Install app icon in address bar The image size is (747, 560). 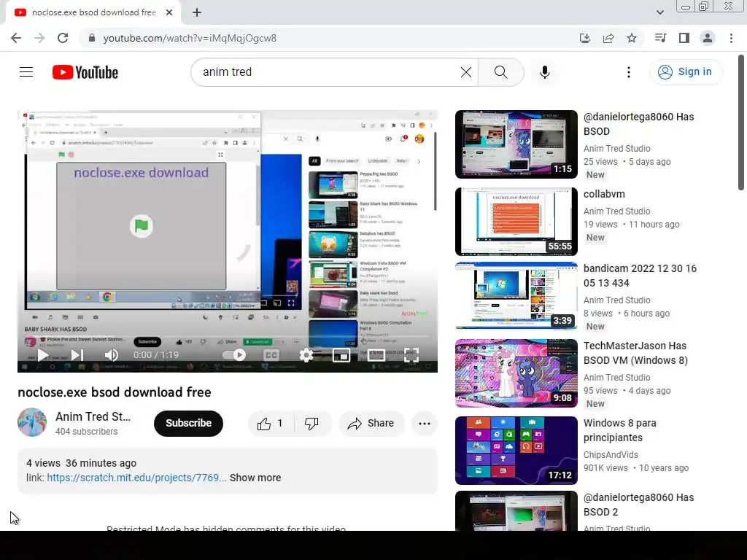[x=584, y=38]
